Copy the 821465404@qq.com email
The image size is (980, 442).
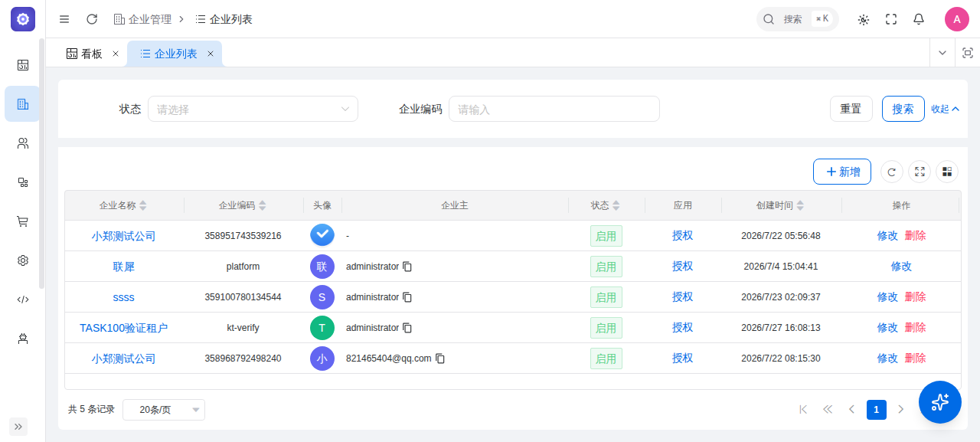pyautogui.click(x=440, y=359)
